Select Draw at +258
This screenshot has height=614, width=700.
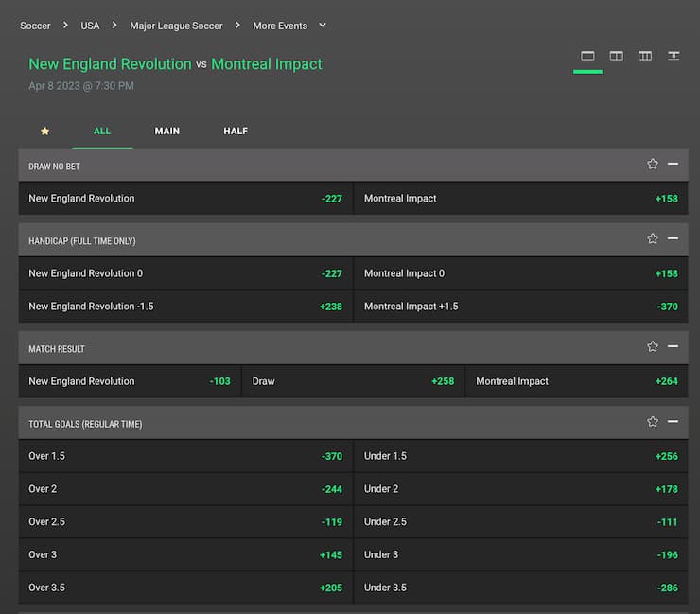point(353,381)
